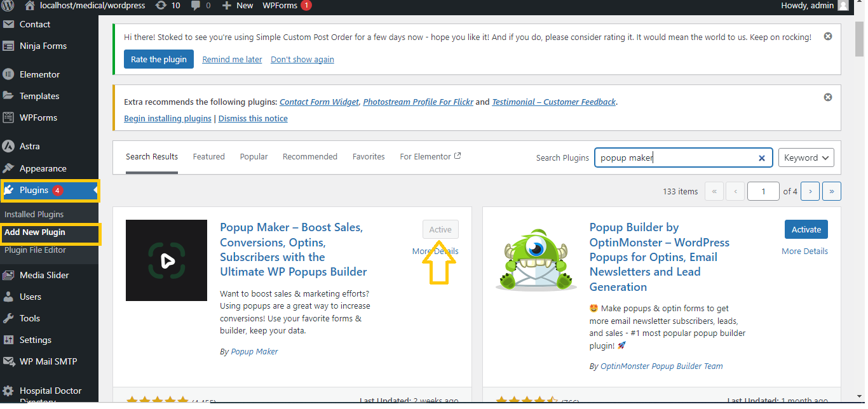Click the Popup Maker plugin thumbnail
868x409 pixels.
pyautogui.click(x=166, y=260)
